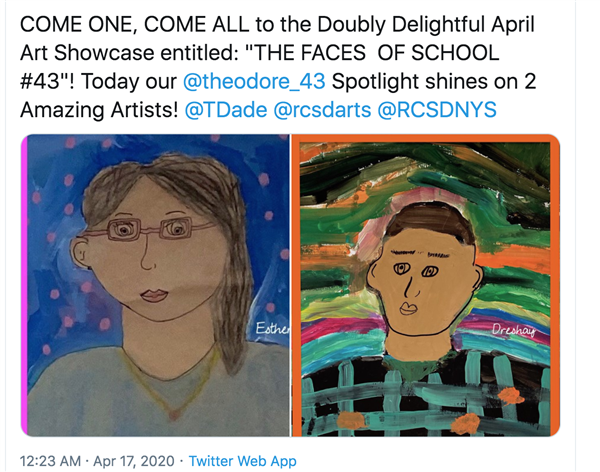600x472 pixels.
Task: Click the Dreshay signature on the right painting
Action: (514, 330)
